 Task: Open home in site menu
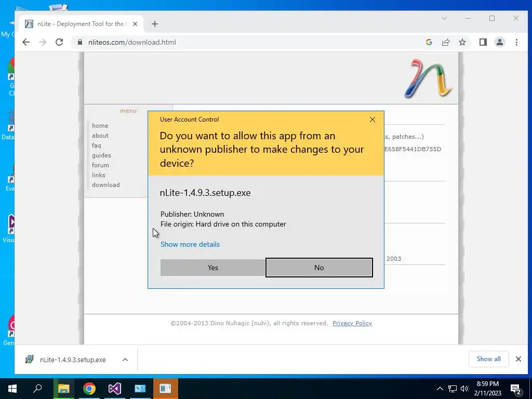point(100,126)
